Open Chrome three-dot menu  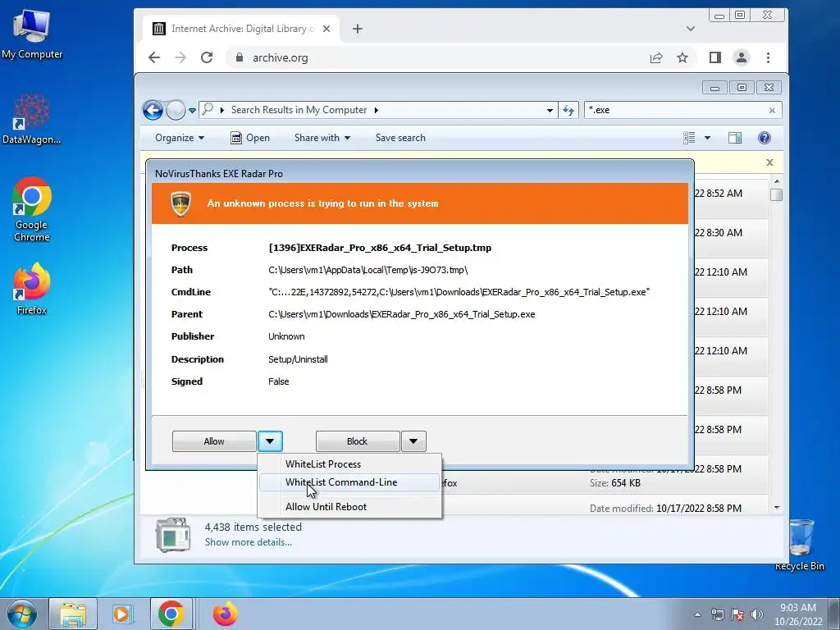point(768,58)
